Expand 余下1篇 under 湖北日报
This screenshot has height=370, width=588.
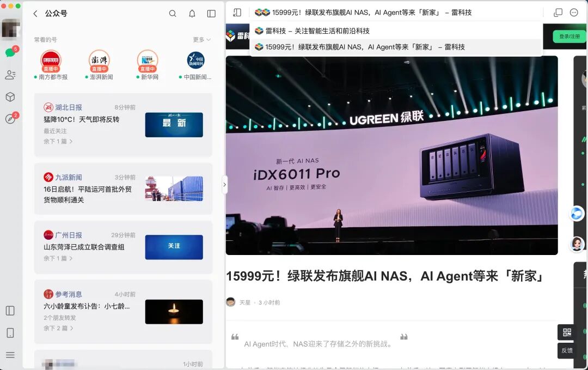coord(58,142)
